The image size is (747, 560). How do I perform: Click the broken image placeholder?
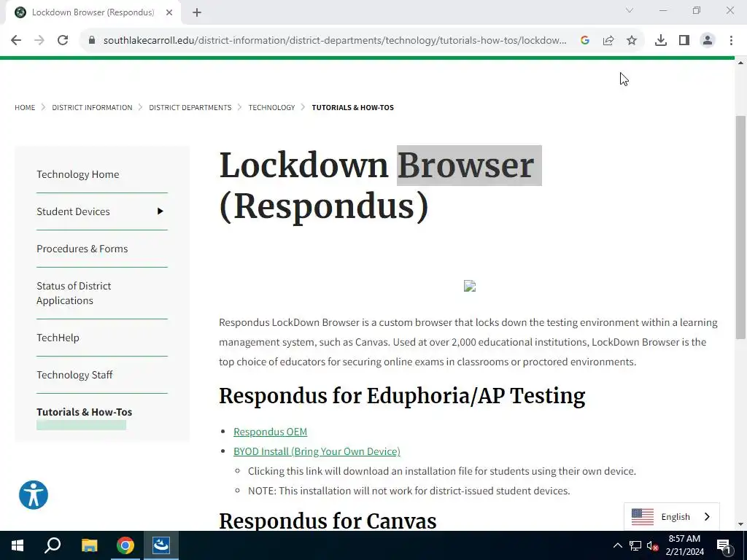point(470,286)
